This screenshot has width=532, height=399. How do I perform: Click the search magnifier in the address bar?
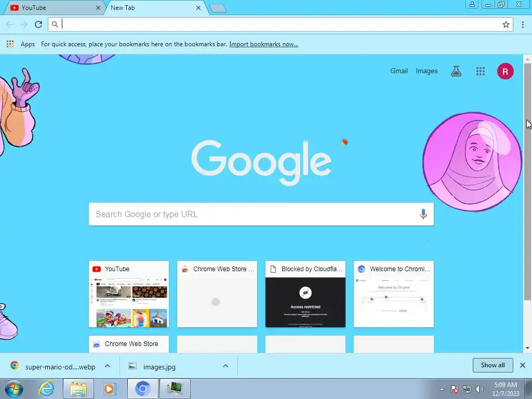pos(55,24)
